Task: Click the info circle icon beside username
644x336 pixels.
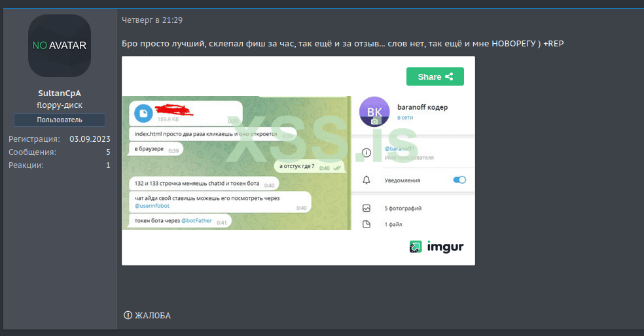Action: 367,153
